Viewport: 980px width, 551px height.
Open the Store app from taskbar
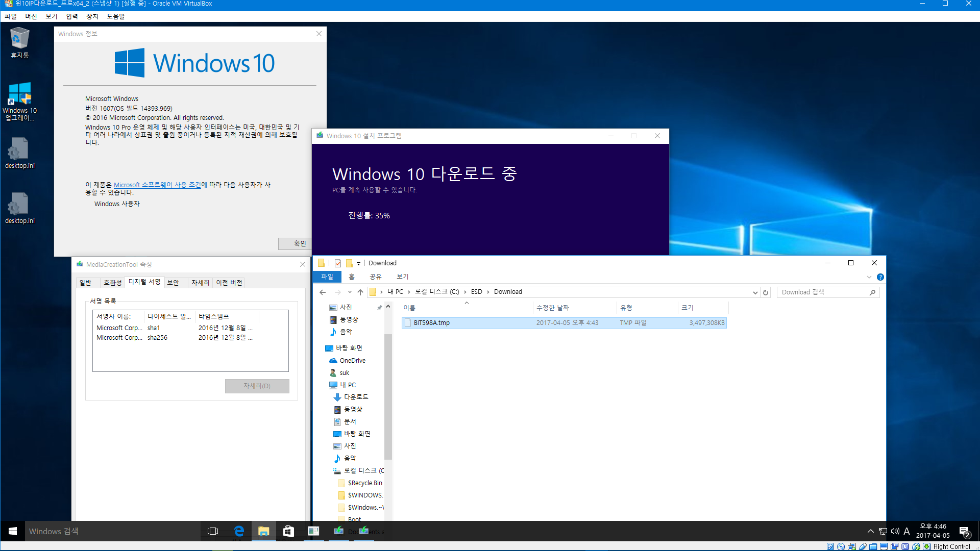point(288,531)
